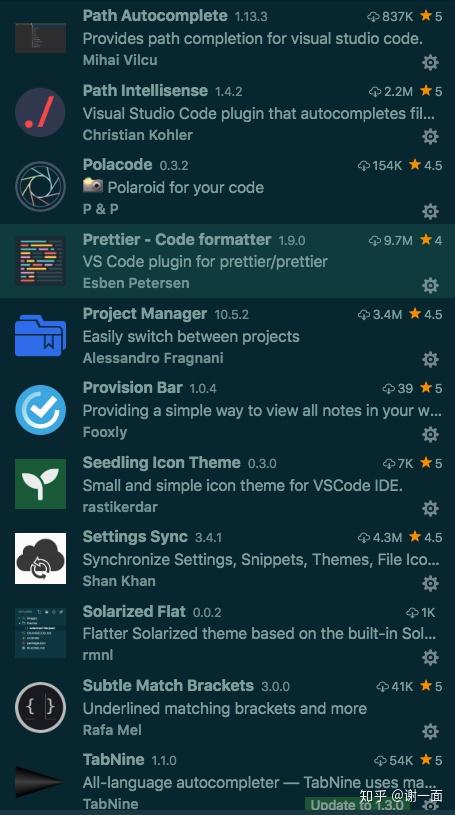Image resolution: width=455 pixels, height=815 pixels.
Task: Open Solarized Flat manage gear
Action: (430, 658)
